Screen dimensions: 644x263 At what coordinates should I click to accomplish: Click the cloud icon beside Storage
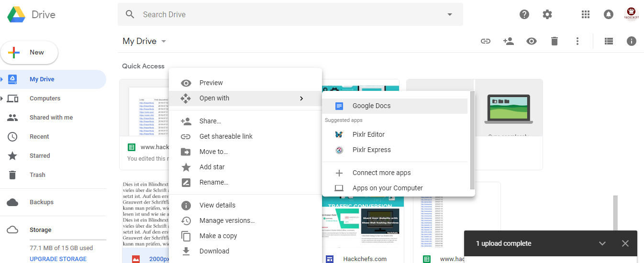click(x=12, y=230)
